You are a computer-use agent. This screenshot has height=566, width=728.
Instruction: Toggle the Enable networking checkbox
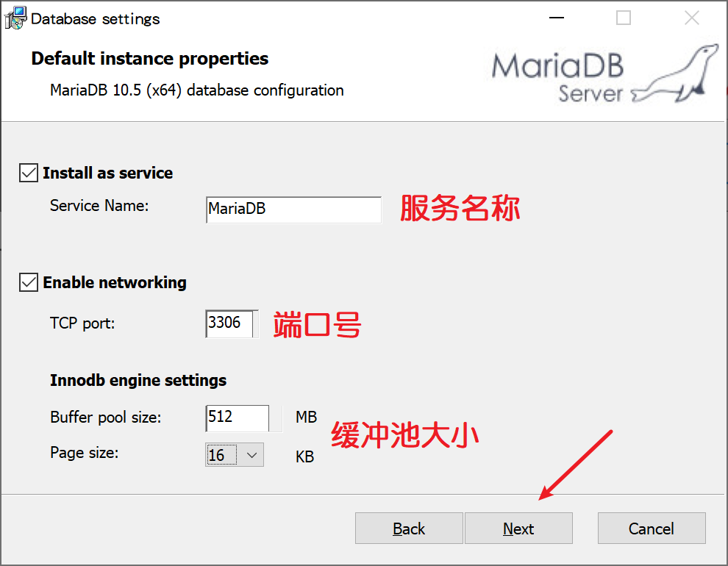tap(29, 282)
